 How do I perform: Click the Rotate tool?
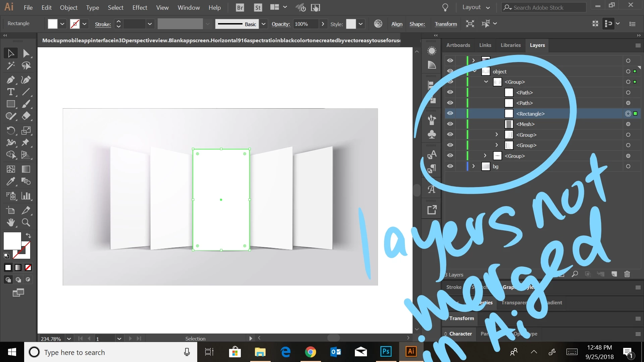(10, 130)
